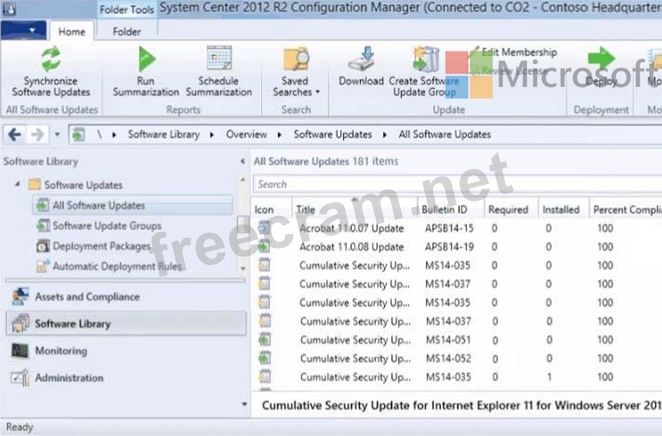The image size is (662, 436).
Task: Click the Download ribbon icon
Action: pyautogui.click(x=362, y=59)
